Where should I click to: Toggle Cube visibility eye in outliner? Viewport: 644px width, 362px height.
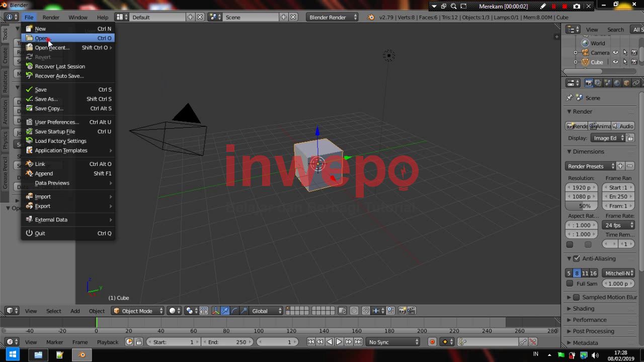point(615,62)
